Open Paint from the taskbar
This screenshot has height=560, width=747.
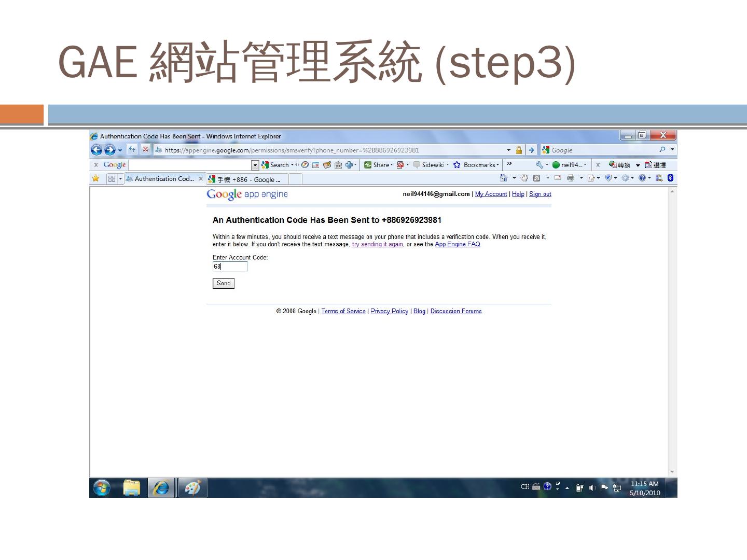(x=192, y=488)
